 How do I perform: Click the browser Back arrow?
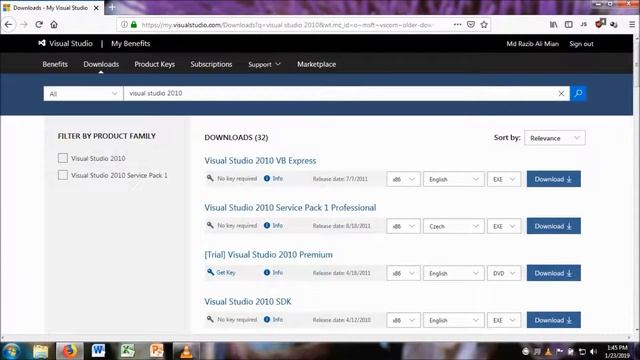(x=9, y=25)
